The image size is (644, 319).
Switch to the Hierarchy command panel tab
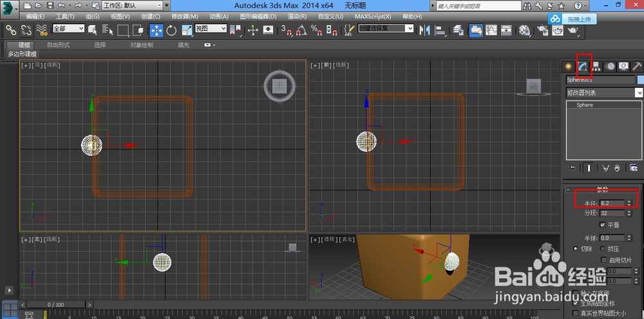coord(596,66)
